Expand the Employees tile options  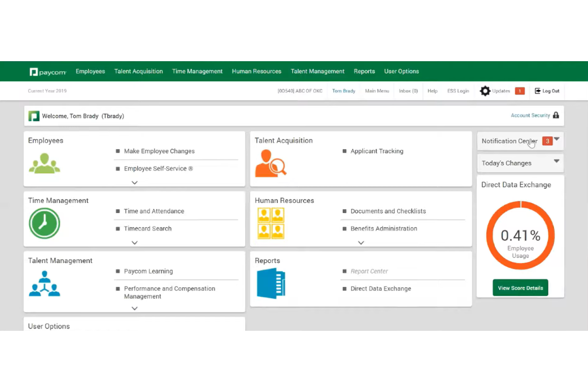[134, 182]
